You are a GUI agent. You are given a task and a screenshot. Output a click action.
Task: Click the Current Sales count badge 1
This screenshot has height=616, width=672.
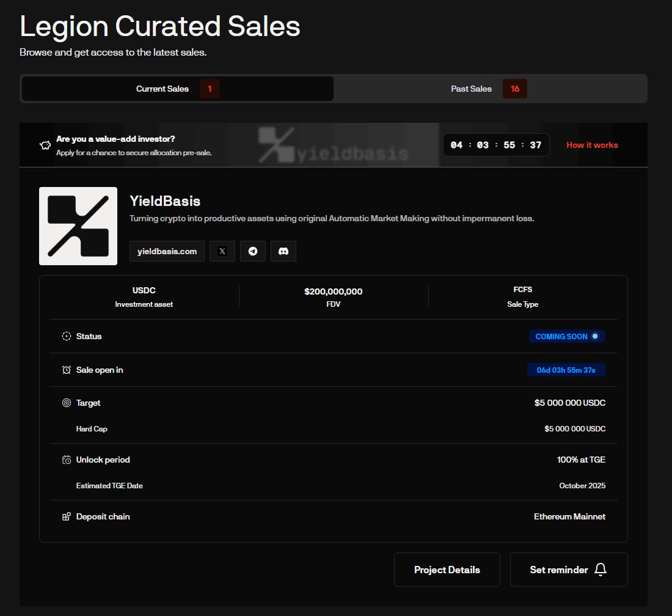click(x=210, y=89)
